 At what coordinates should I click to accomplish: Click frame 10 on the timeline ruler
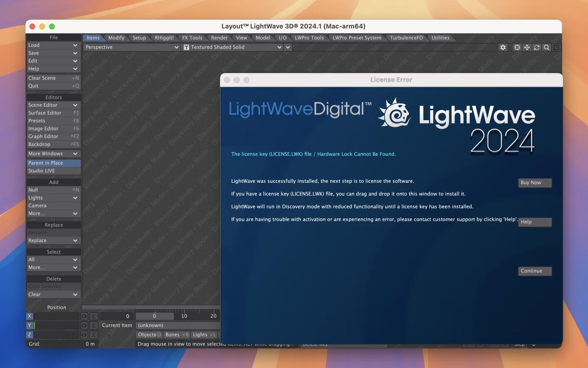click(x=184, y=316)
